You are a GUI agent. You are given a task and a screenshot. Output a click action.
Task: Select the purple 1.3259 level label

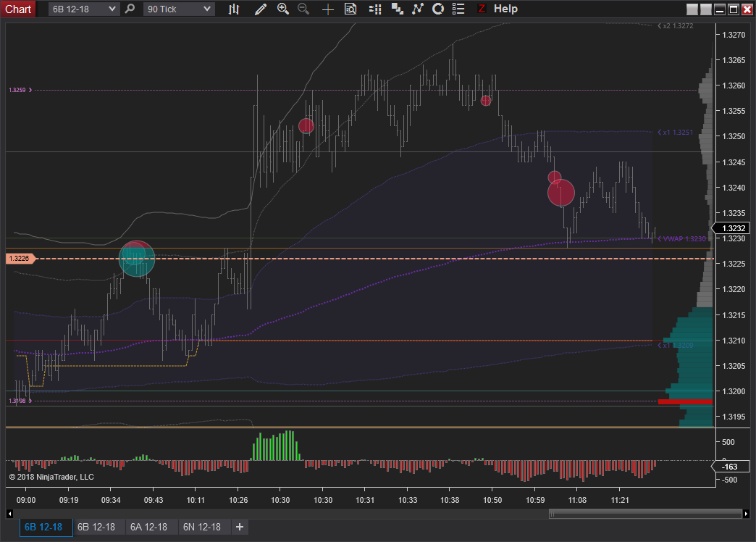tap(20, 90)
